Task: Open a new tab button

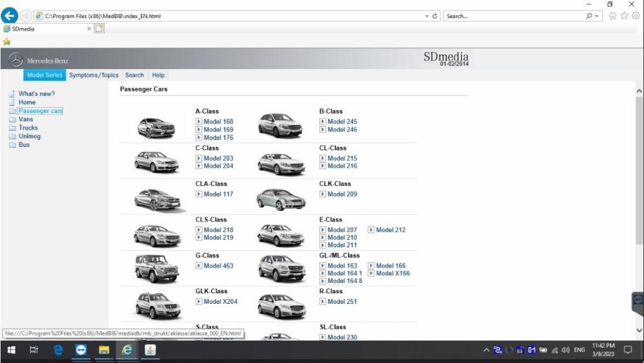Action: pos(100,29)
